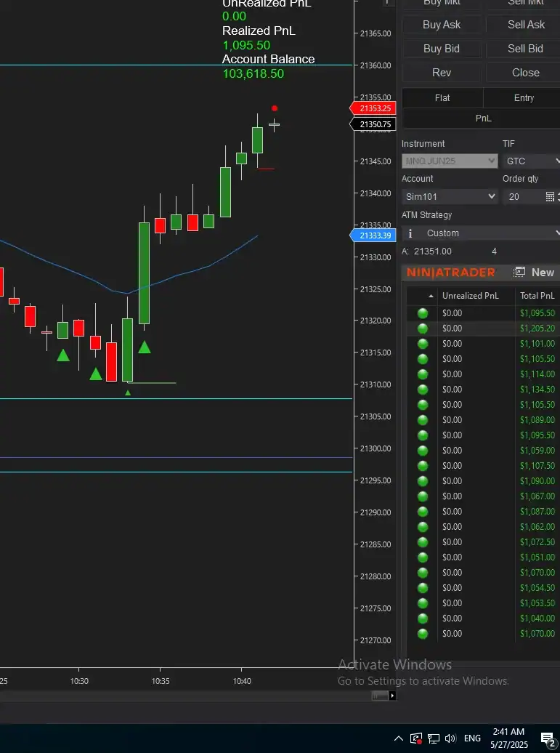This screenshot has height=753, width=560.
Task: Click the large green up-arrow signal under 10:34 candle
Action: coord(145,347)
